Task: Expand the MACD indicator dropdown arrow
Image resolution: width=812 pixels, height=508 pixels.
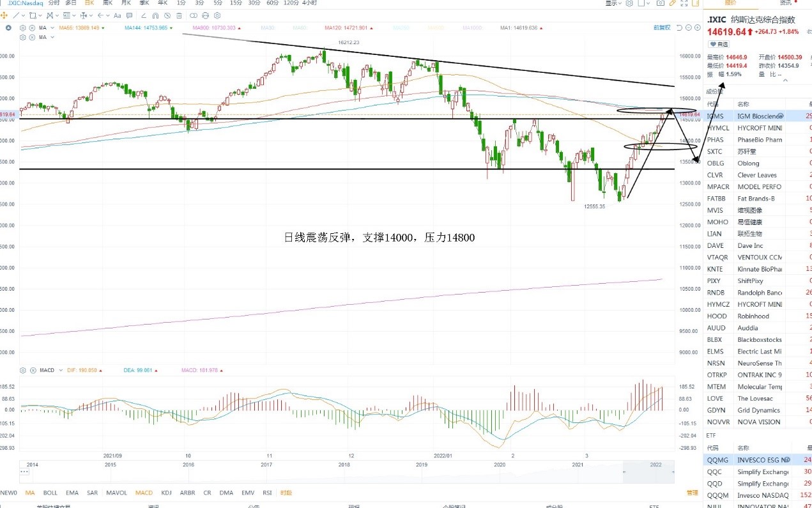Action: pyautogui.click(x=61, y=370)
